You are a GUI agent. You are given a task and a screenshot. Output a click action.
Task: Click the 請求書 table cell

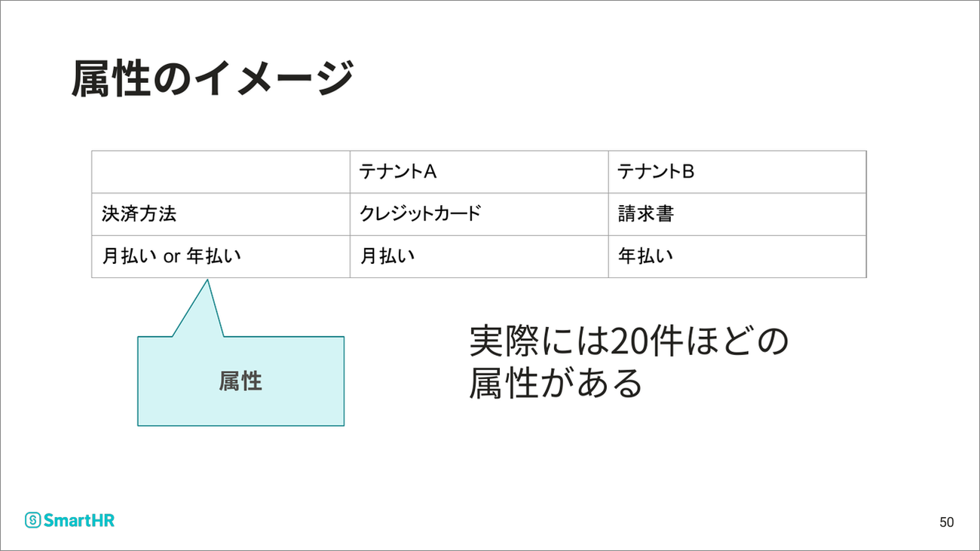pyautogui.click(x=737, y=214)
